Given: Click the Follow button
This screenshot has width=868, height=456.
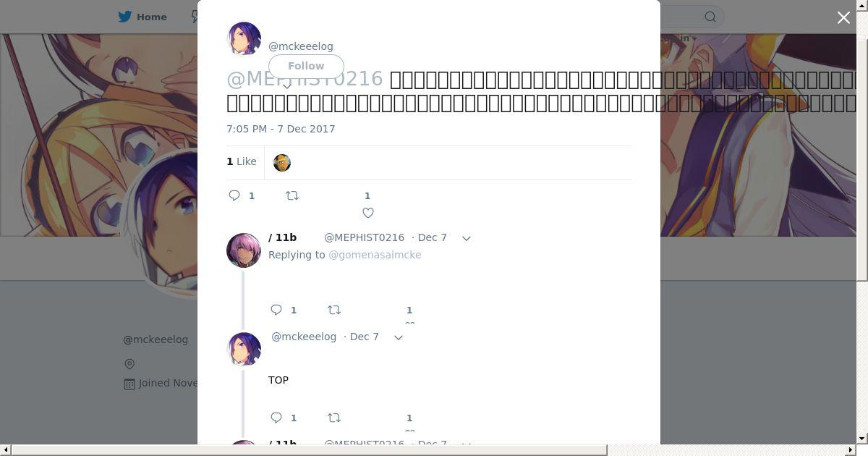Looking at the screenshot, I should (306, 66).
